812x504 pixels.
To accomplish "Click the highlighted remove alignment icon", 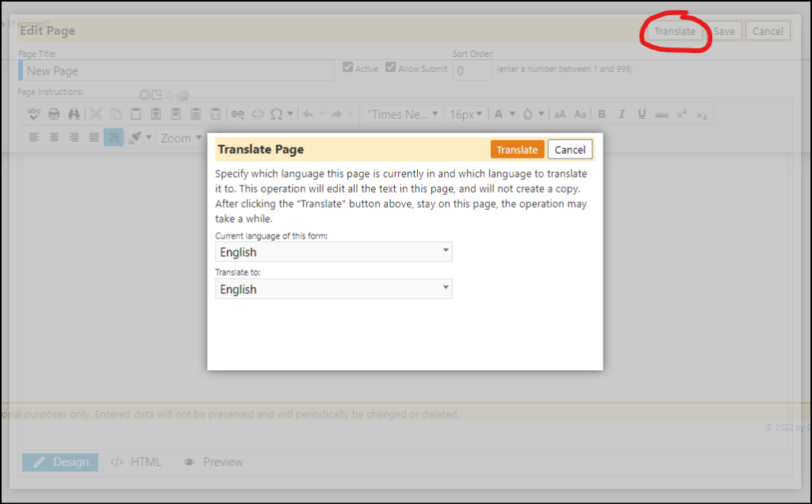I will 113,137.
